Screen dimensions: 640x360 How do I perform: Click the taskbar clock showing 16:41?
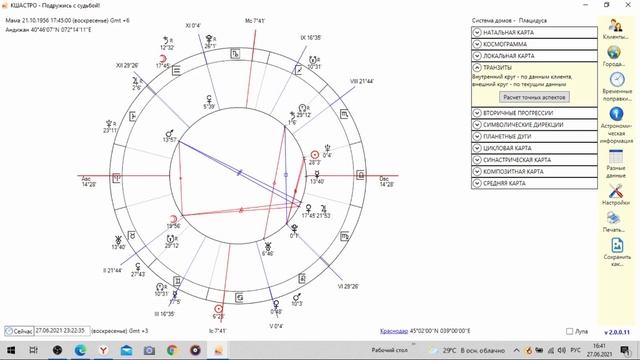(599, 350)
